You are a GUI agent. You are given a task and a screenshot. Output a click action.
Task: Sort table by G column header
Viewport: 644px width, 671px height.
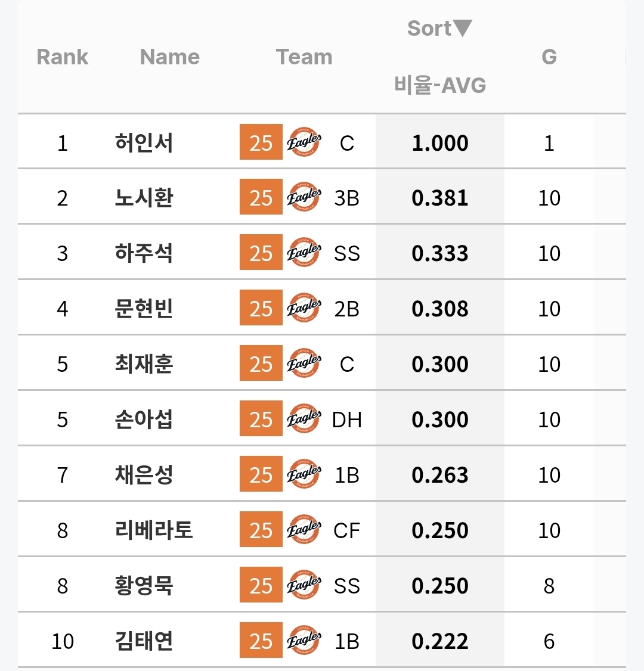click(549, 57)
